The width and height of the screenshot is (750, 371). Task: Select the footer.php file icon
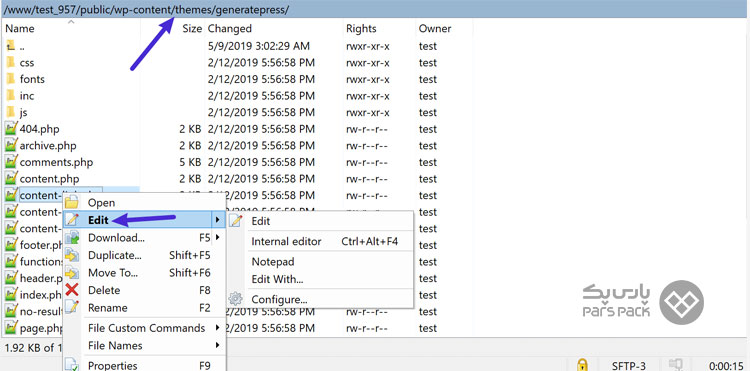tap(11, 245)
